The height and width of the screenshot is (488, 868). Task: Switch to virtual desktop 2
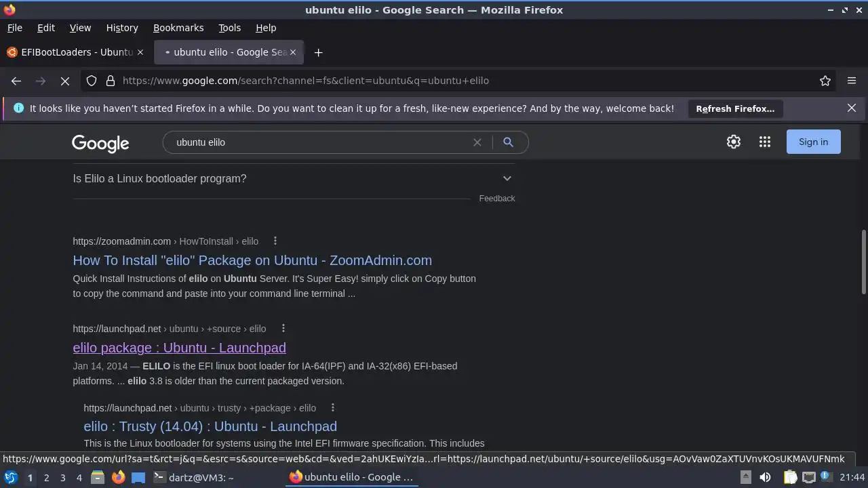click(46, 477)
